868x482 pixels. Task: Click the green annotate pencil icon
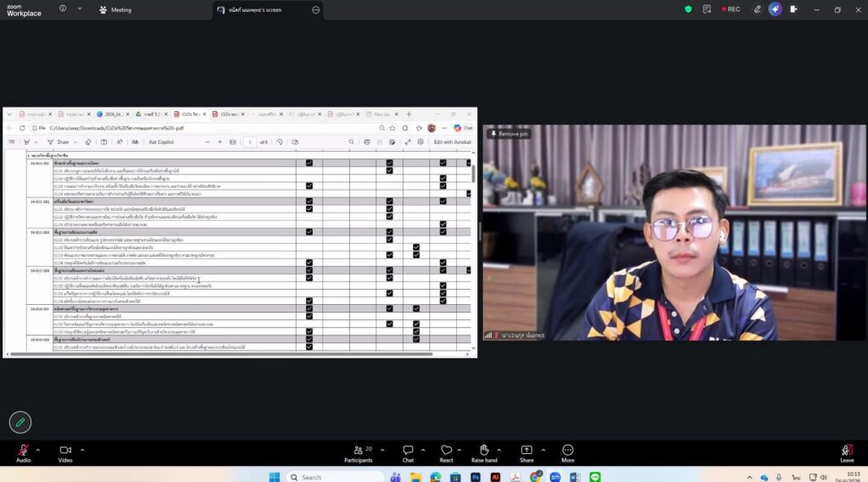[x=20, y=422]
